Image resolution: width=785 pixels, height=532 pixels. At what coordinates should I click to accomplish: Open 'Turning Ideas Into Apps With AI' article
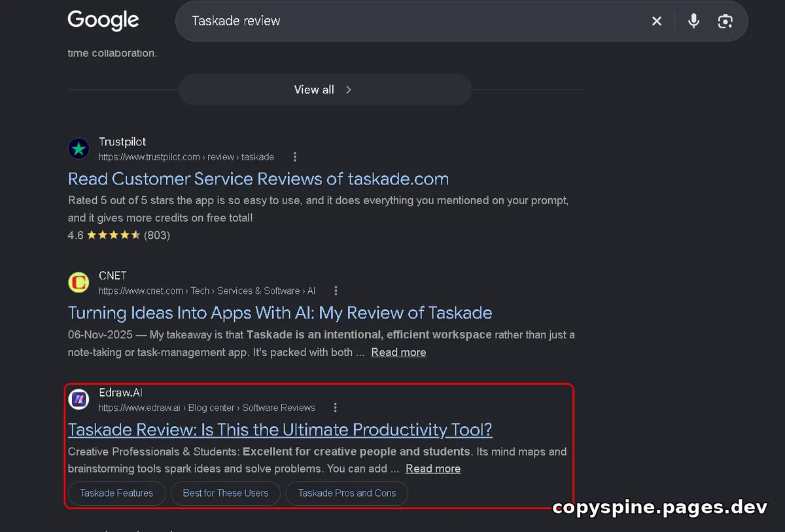[280, 313]
